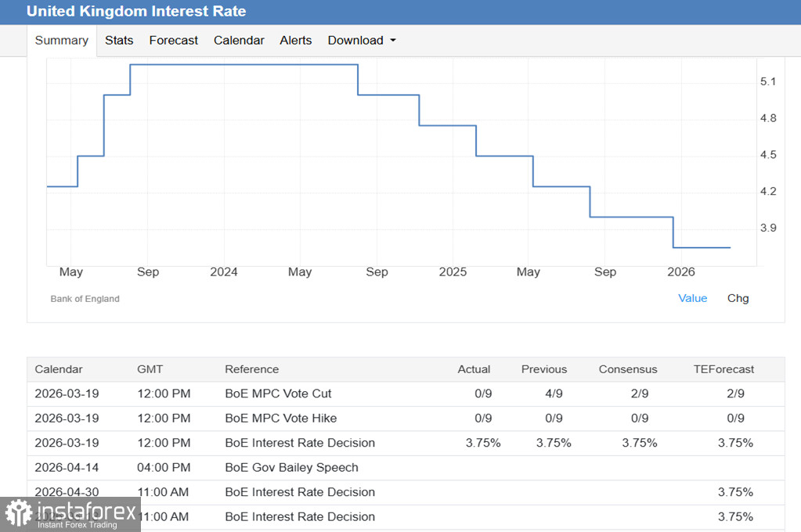Click the 2026 end of chart line
Screen dimensions: 801x532
click(730, 247)
